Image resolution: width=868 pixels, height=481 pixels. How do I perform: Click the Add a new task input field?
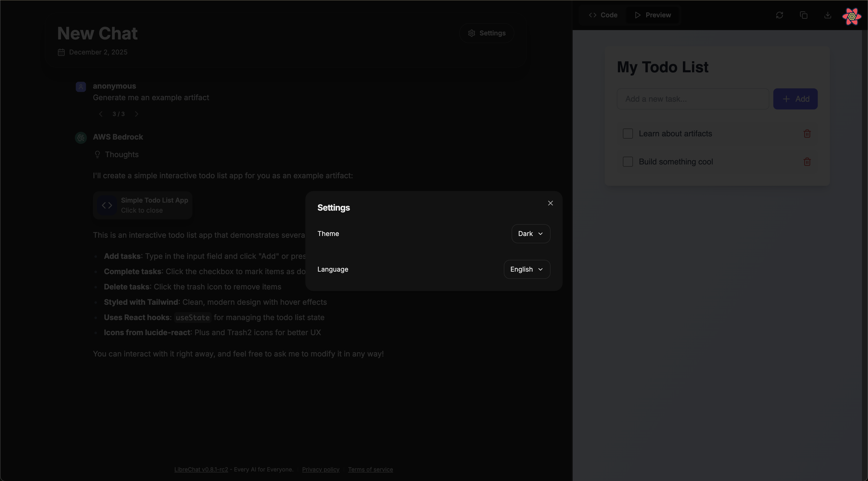click(x=692, y=99)
